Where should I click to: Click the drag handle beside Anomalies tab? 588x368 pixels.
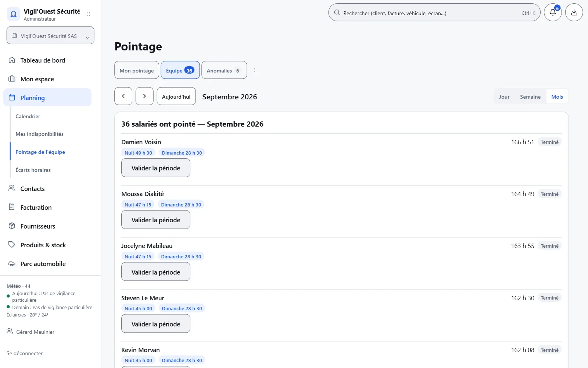[x=255, y=70]
